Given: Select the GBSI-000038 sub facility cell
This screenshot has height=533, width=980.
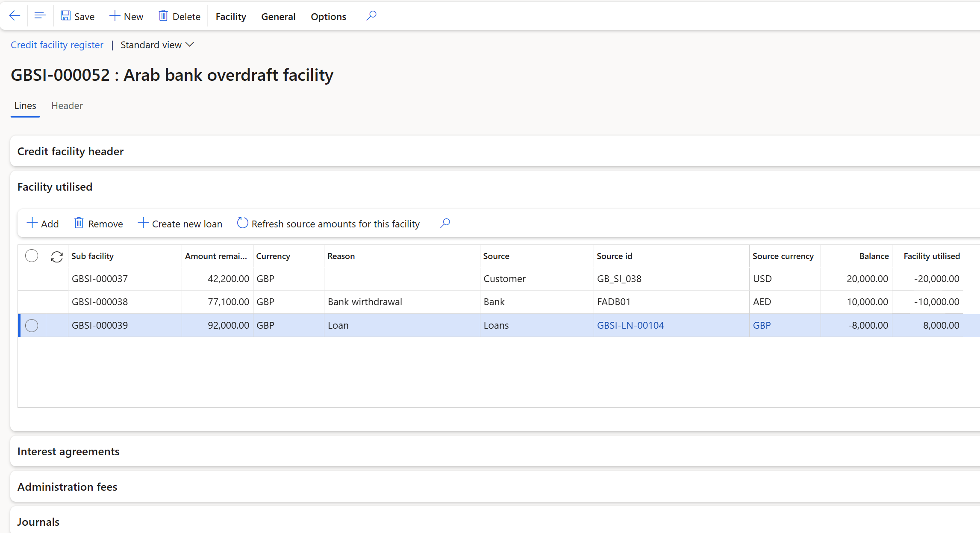Looking at the screenshot, I should click(125, 302).
